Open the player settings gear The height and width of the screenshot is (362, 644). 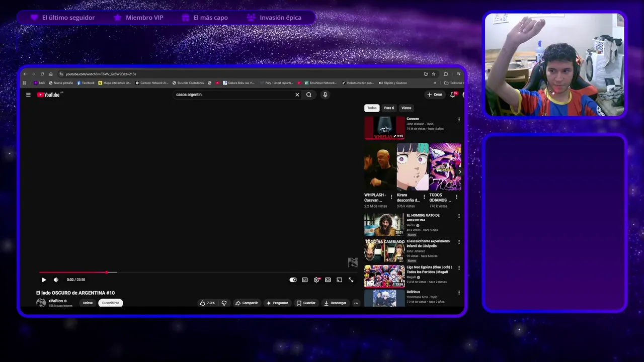point(316,280)
